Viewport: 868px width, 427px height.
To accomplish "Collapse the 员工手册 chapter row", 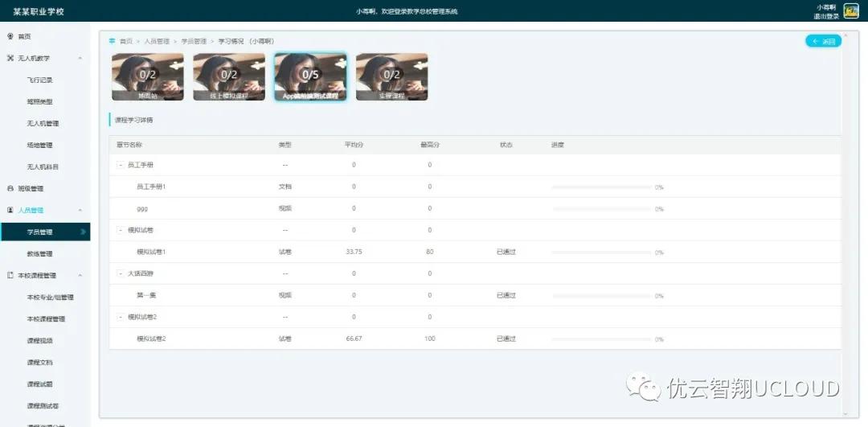I will click(x=121, y=165).
